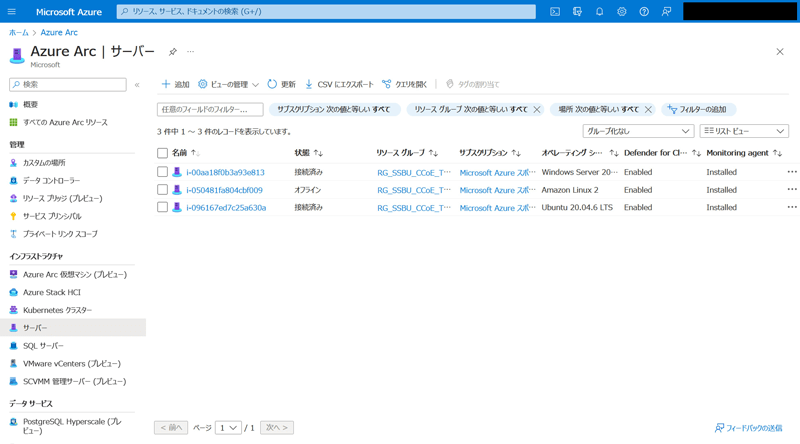Click フィードバックの送信

pyautogui.click(x=748, y=428)
